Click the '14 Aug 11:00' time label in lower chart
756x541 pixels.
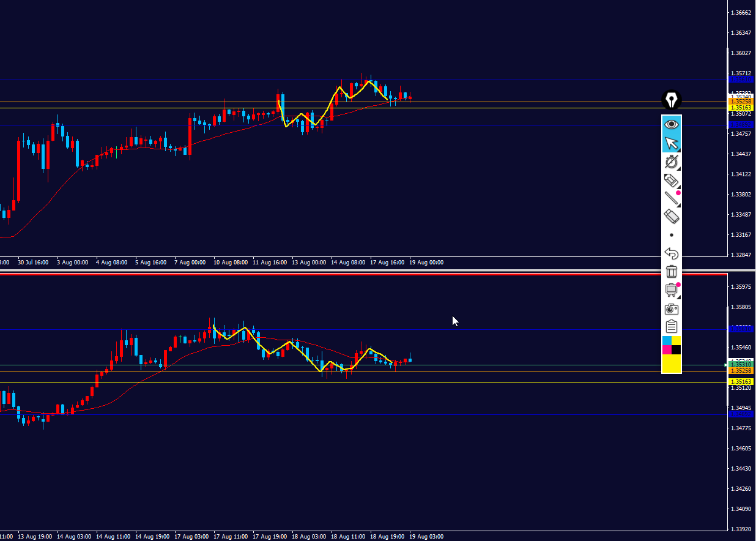[113, 536]
